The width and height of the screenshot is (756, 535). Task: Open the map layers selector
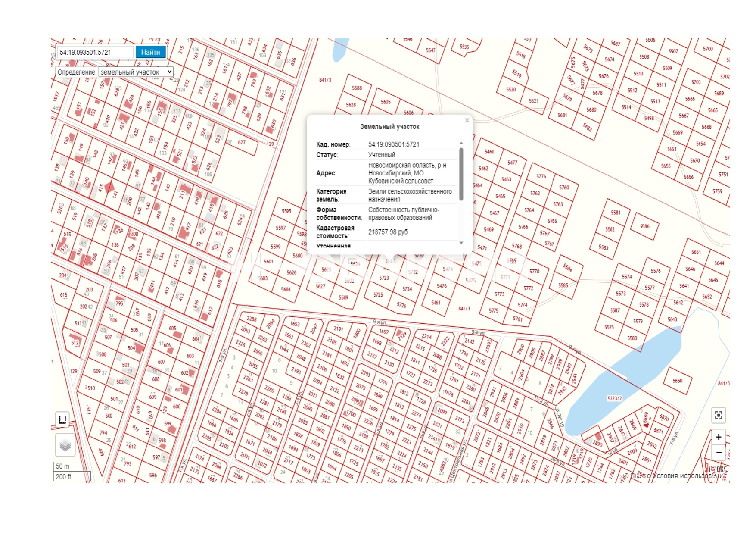click(x=65, y=445)
